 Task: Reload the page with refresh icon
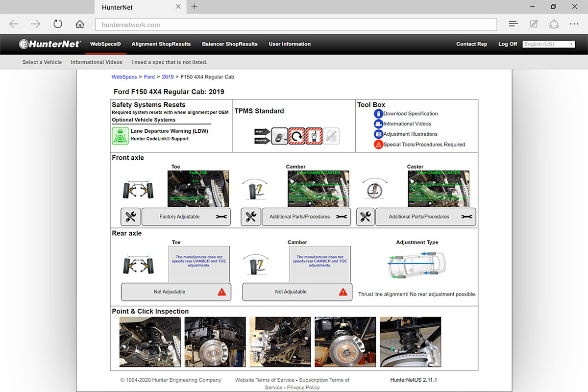pos(58,24)
